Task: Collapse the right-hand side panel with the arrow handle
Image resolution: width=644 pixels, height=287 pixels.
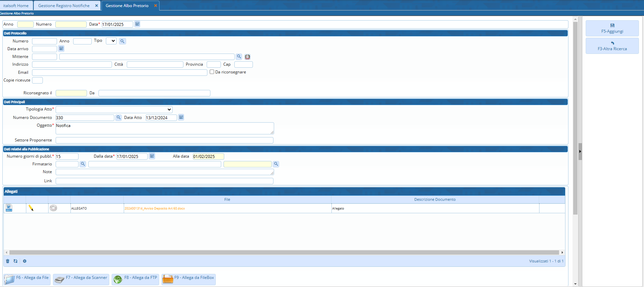Action: coord(580,152)
